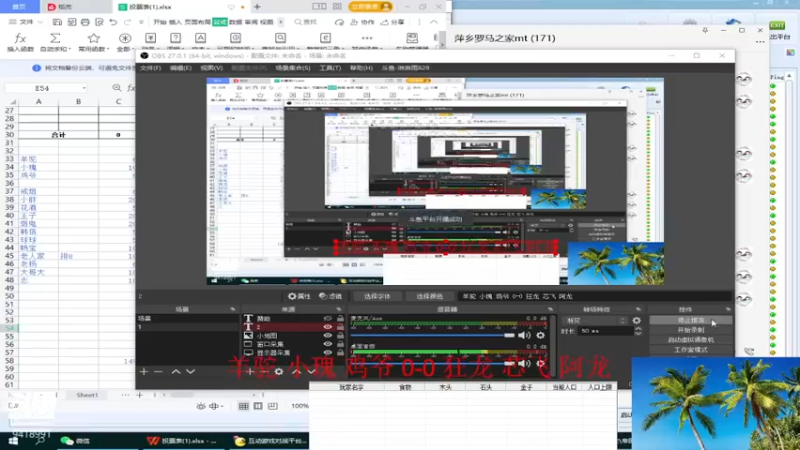Toggle lock on the 赞助 source
800x450 pixels.
tap(340, 318)
